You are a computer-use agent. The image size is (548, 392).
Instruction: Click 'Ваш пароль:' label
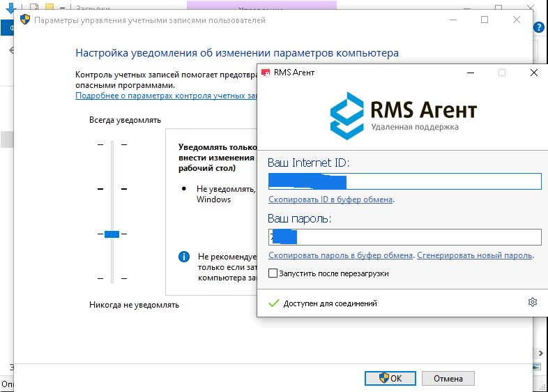(299, 218)
